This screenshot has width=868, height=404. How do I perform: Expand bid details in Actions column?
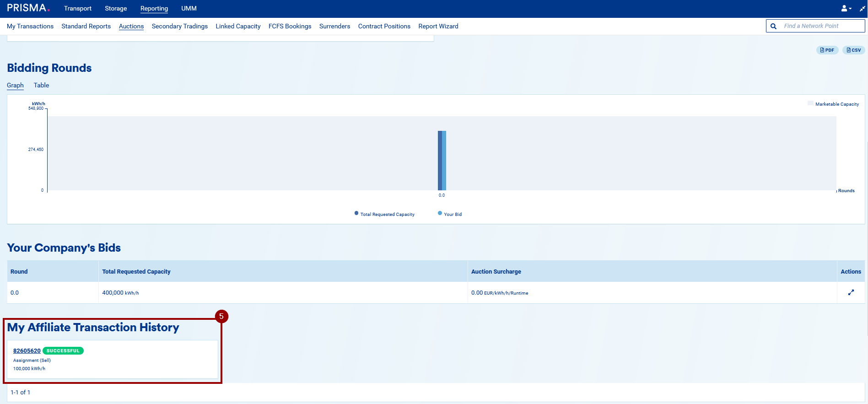pyautogui.click(x=851, y=292)
